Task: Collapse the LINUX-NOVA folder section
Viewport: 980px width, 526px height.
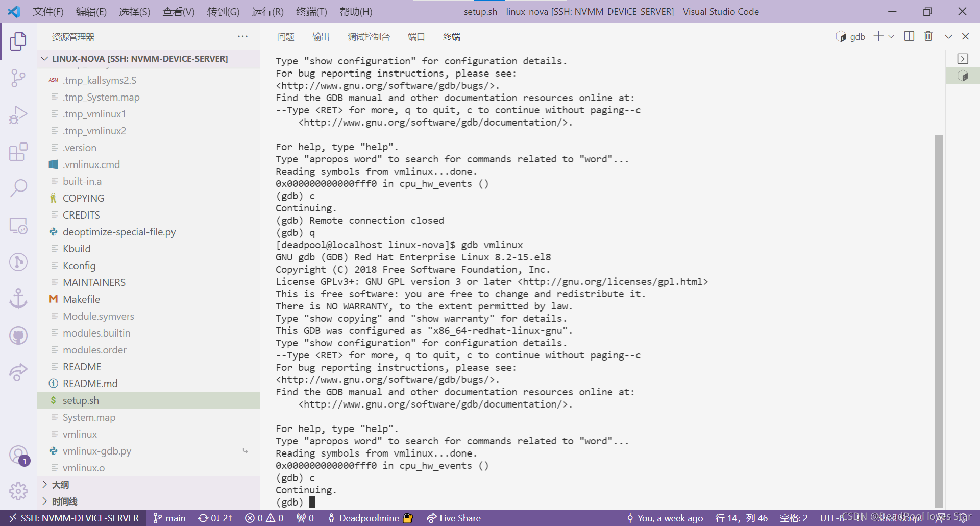Action: pyautogui.click(x=149, y=59)
